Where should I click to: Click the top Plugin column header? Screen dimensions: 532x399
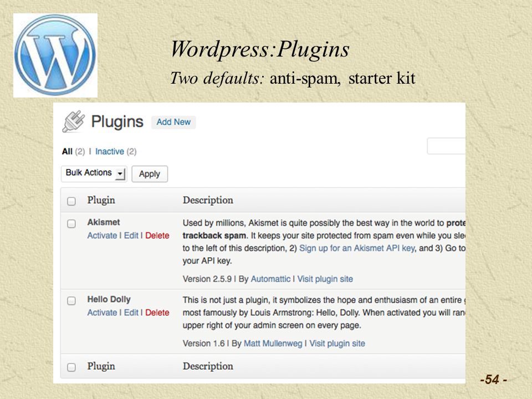(x=101, y=200)
